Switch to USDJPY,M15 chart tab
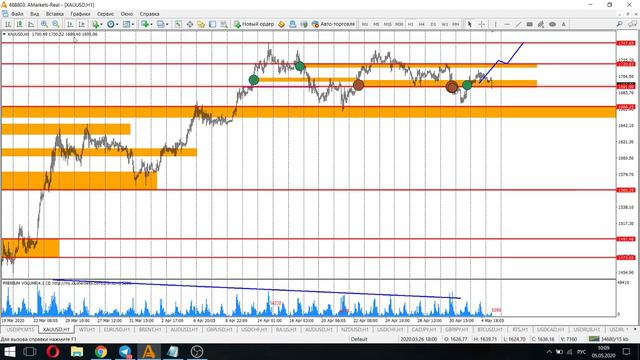Image resolution: width=640 pixels, height=360 pixels. [20, 329]
